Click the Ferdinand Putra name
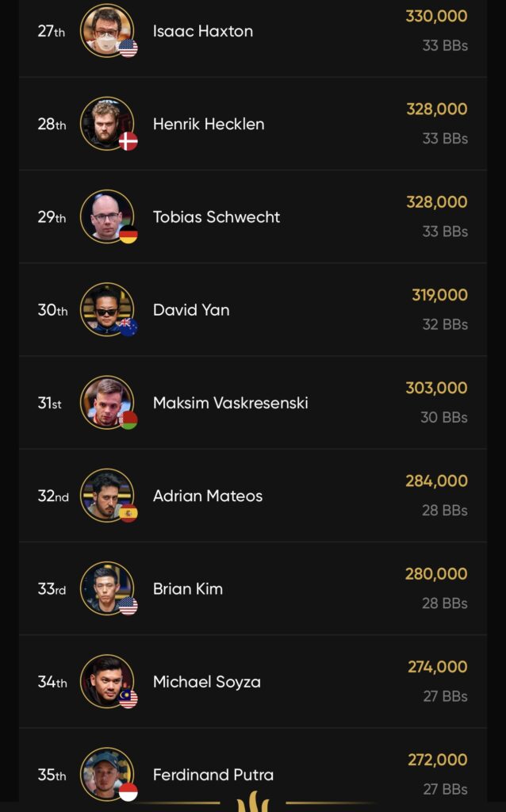 pyautogui.click(x=213, y=775)
